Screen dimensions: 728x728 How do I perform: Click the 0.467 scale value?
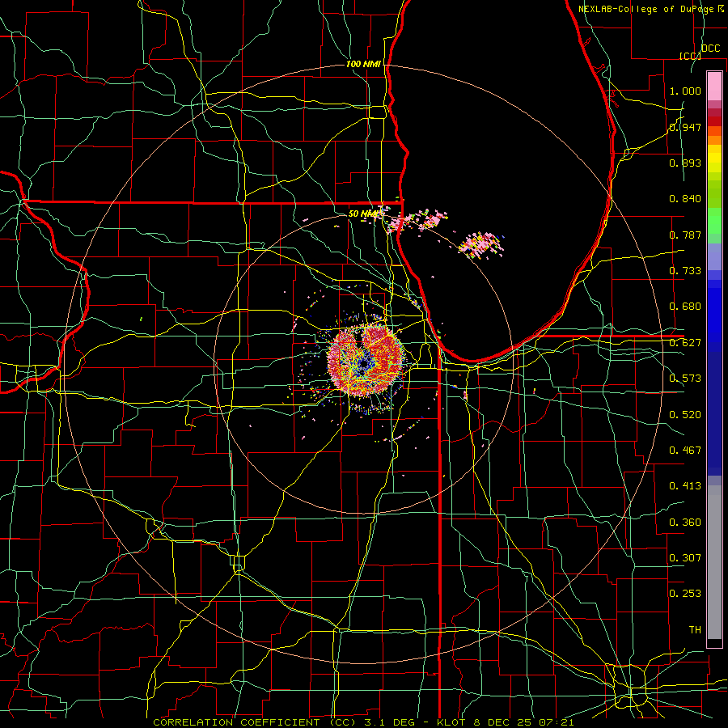[685, 451]
